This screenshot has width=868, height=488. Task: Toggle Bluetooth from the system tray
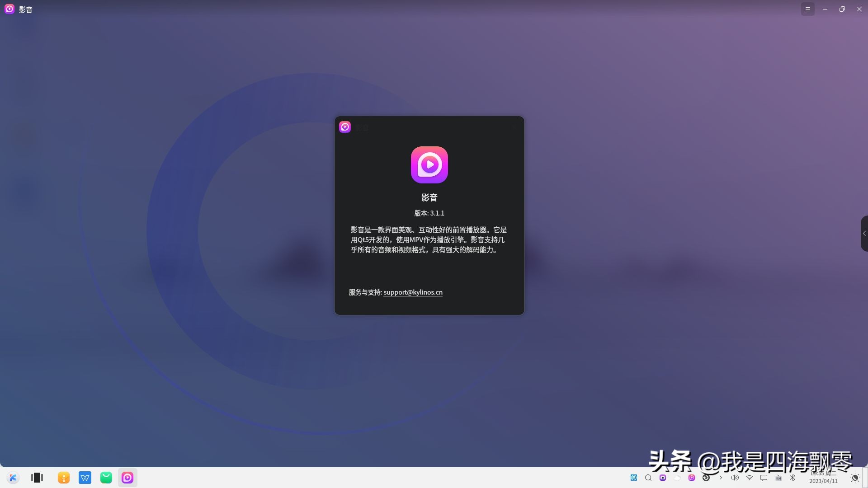(792, 478)
